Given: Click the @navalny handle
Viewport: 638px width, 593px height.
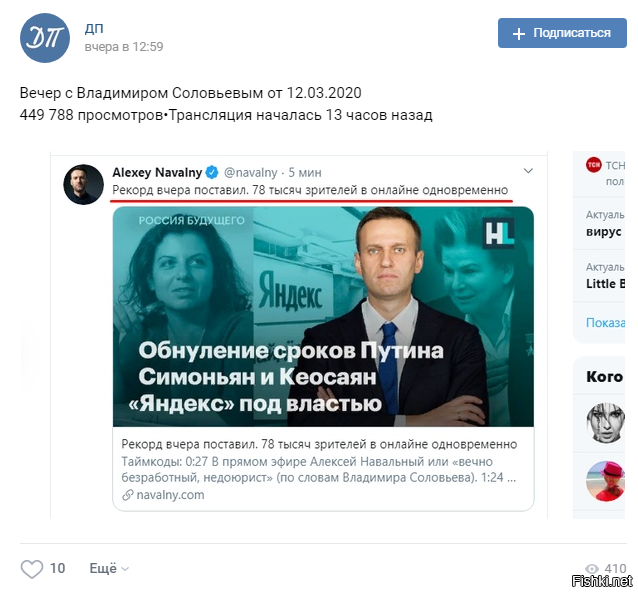Looking at the screenshot, I should coord(251,173).
